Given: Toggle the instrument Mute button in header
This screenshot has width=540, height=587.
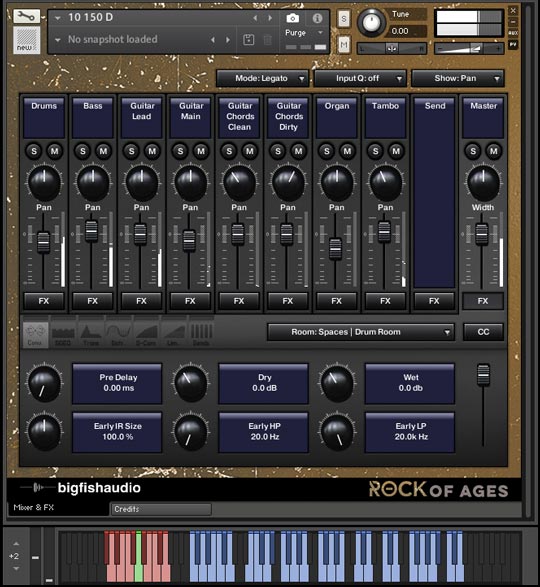Looking at the screenshot, I should point(344,45).
